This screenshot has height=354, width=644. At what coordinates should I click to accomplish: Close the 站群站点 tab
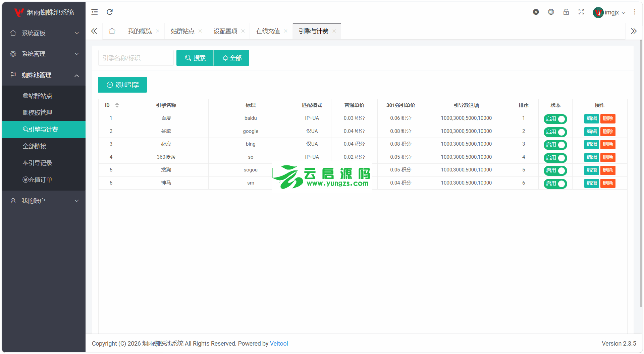click(x=200, y=31)
